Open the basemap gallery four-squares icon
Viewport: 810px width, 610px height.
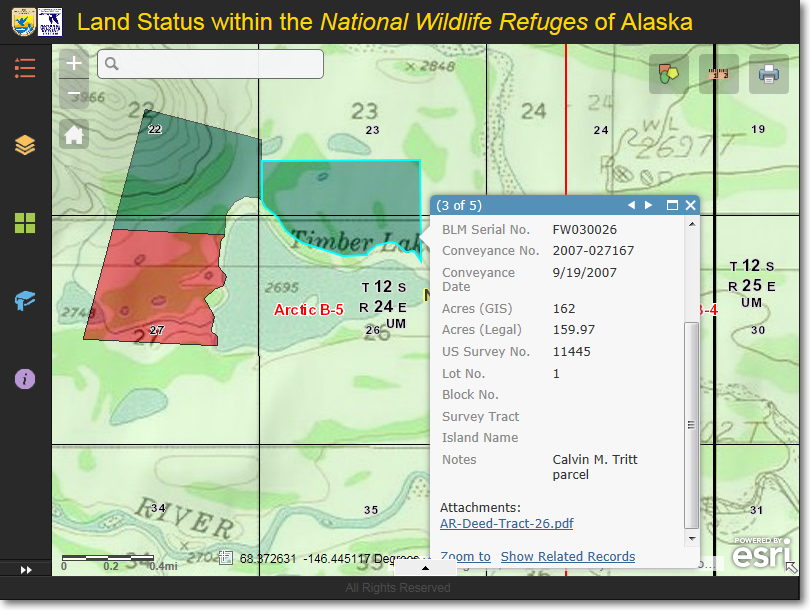25,223
